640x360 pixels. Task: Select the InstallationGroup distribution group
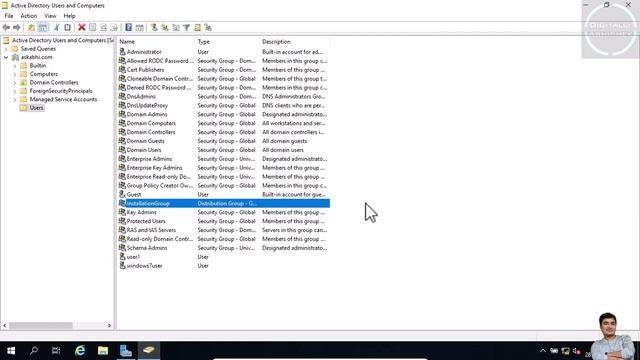pos(224,203)
